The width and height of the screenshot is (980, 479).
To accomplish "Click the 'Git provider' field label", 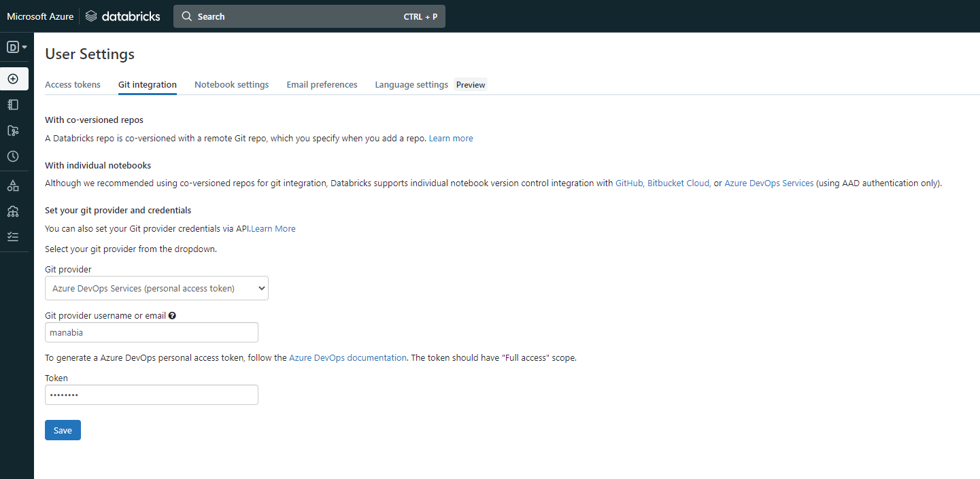I will point(68,270).
